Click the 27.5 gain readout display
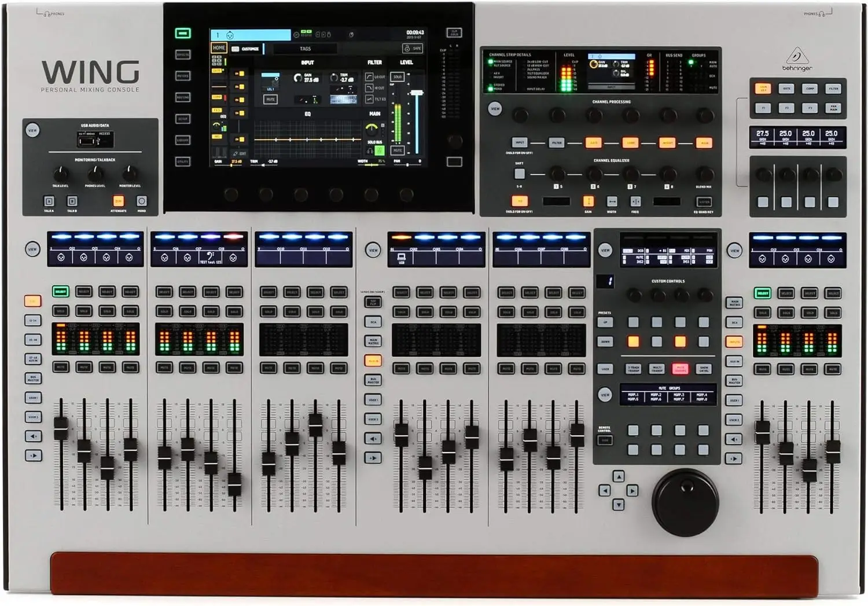This screenshot has width=868, height=606. (x=763, y=137)
